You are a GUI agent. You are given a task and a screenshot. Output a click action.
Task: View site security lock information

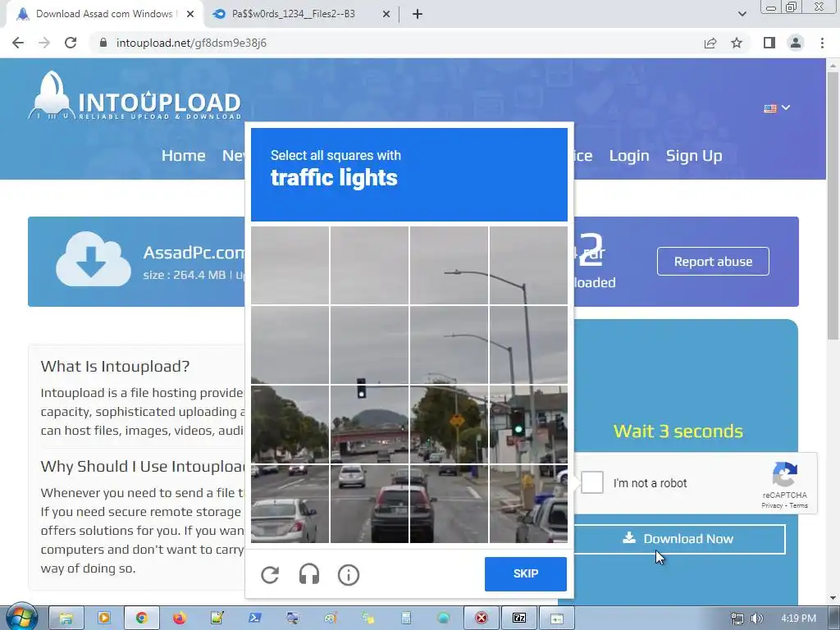coord(103,43)
